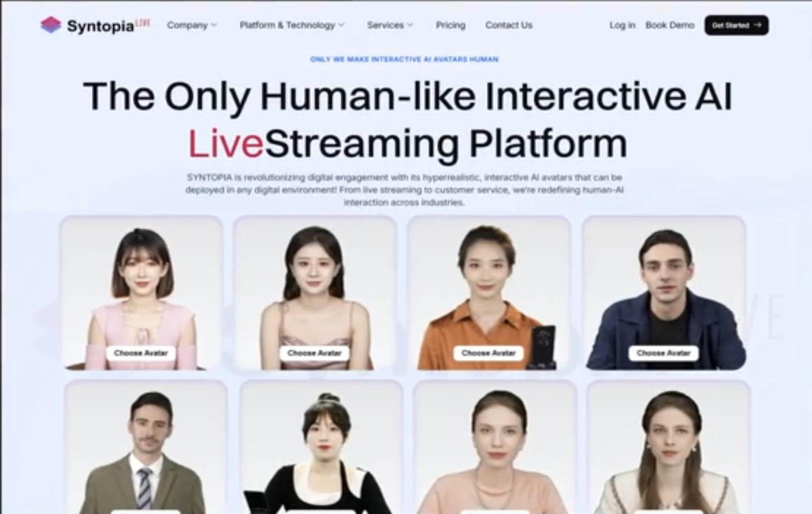Click the Book Demo link
Screen dimensions: 812x514
670,25
